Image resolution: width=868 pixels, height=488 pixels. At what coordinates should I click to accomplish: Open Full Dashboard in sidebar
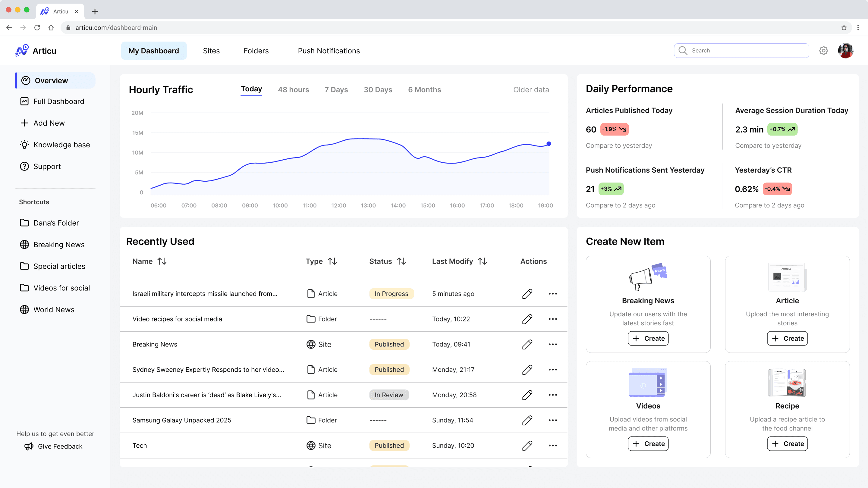tap(52, 102)
